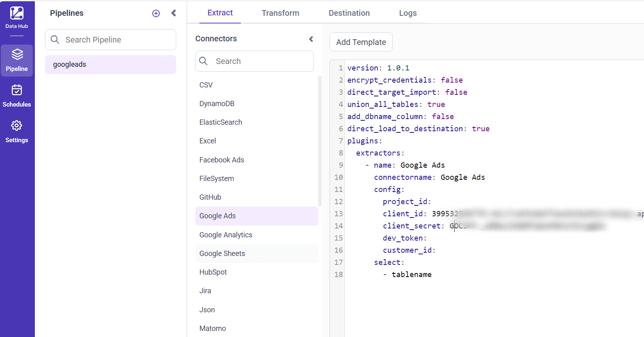Open the Schedules sidebar section
The width and height of the screenshot is (644, 337).
click(17, 96)
